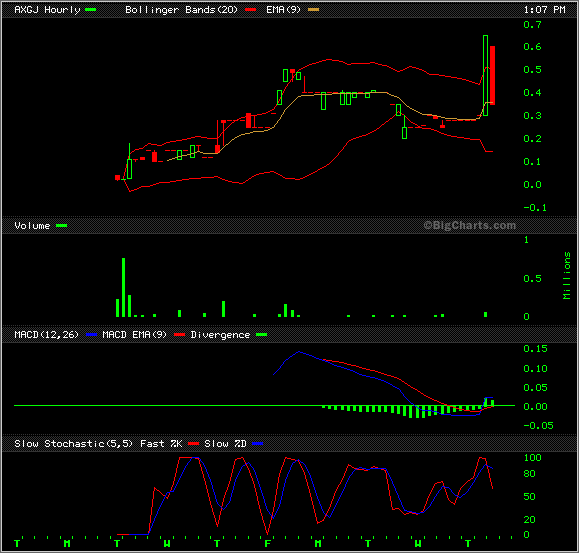Viewport: 579px width, 553px height.
Task: Click the green AXGJ Hourly legend swatch
Action: 91,10
